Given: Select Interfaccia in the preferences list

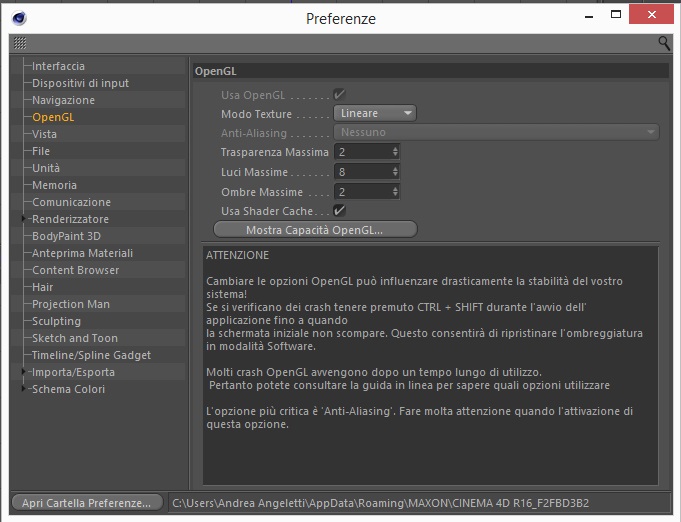Looking at the screenshot, I should pyautogui.click(x=58, y=66).
